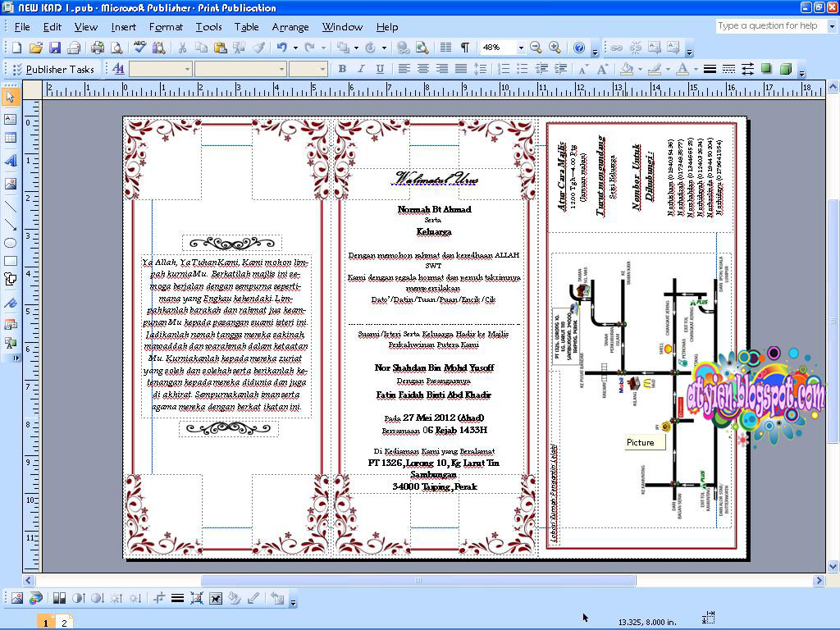Toggle Italic formatting
840x630 pixels.
(361, 69)
